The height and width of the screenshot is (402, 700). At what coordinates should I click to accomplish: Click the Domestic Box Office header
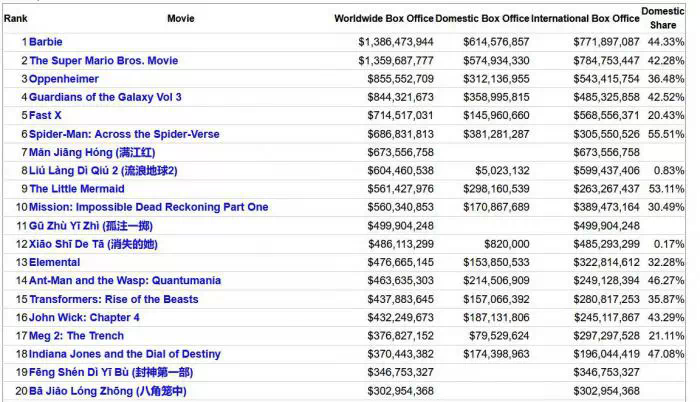[483, 18]
